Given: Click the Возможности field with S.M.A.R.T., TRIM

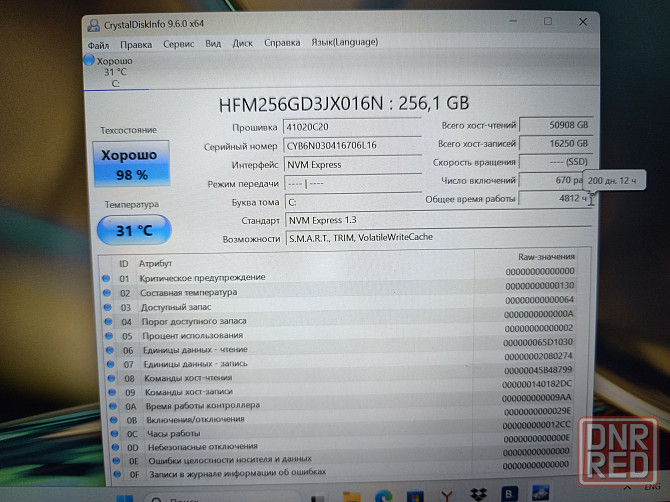Looking at the screenshot, I should pyautogui.click(x=438, y=238).
